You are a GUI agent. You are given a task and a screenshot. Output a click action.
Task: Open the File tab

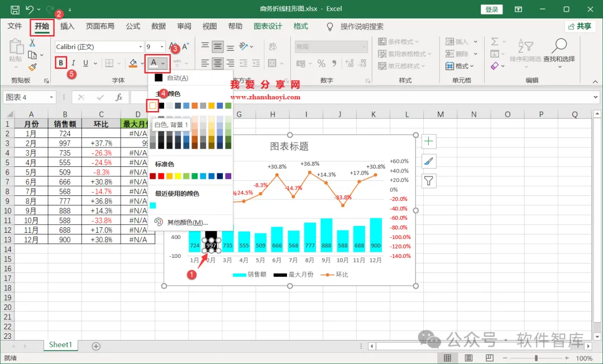click(x=15, y=26)
